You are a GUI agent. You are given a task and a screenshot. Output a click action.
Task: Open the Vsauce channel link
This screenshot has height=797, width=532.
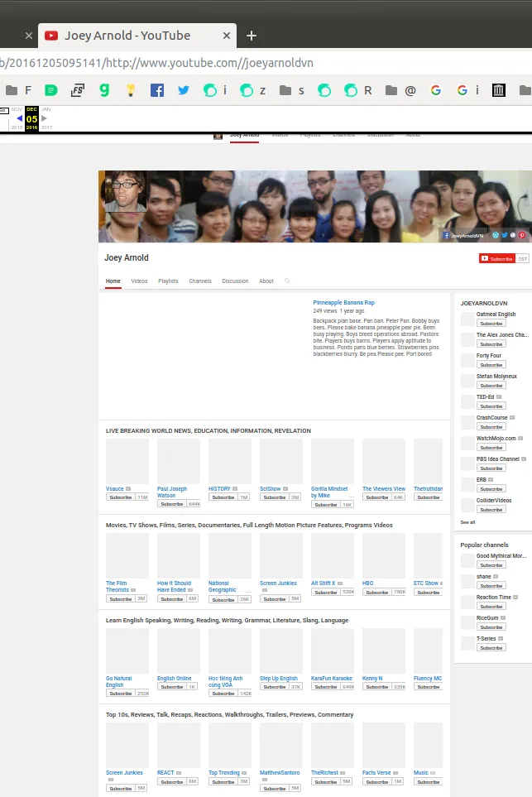115,488
